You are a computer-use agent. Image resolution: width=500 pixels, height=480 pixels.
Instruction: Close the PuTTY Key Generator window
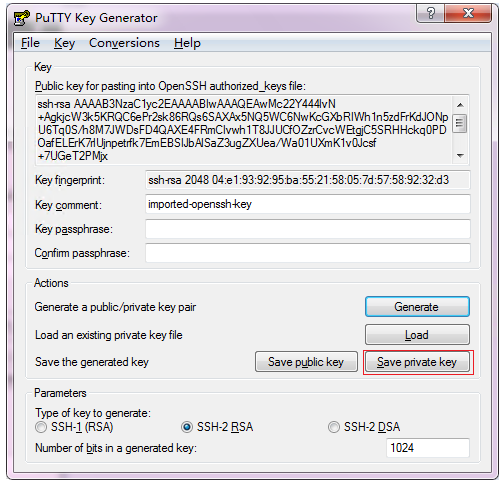468,14
